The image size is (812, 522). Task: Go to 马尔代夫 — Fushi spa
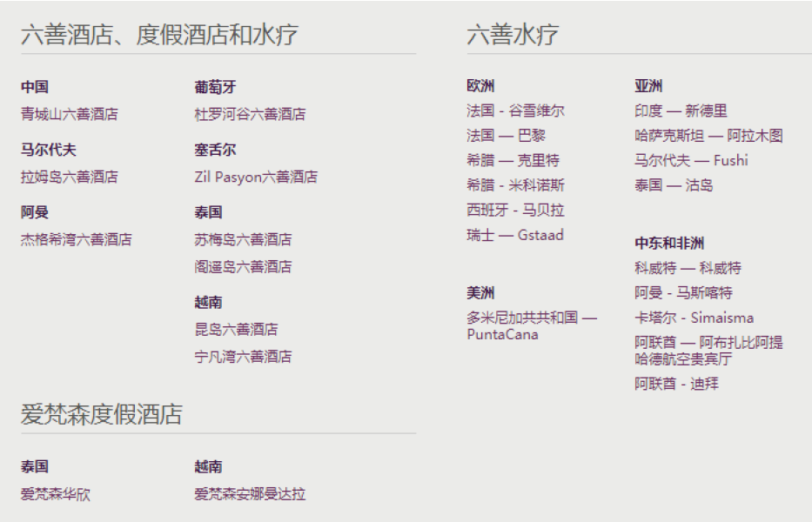click(x=691, y=161)
